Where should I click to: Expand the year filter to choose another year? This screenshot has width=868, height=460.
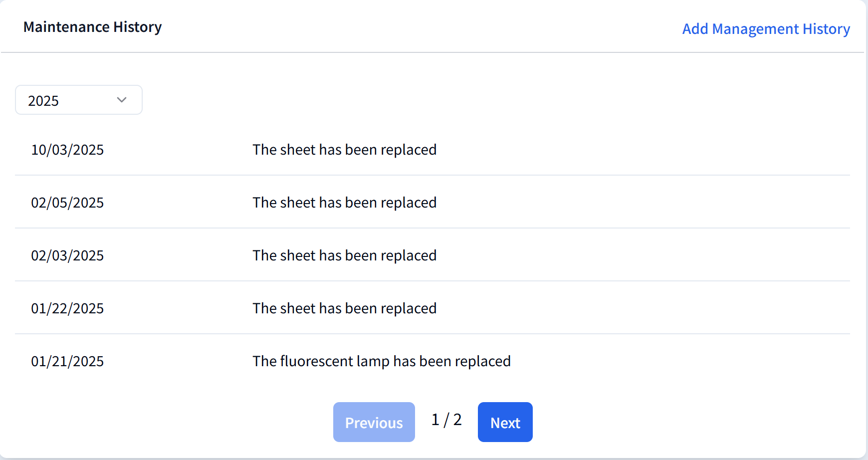pos(78,100)
